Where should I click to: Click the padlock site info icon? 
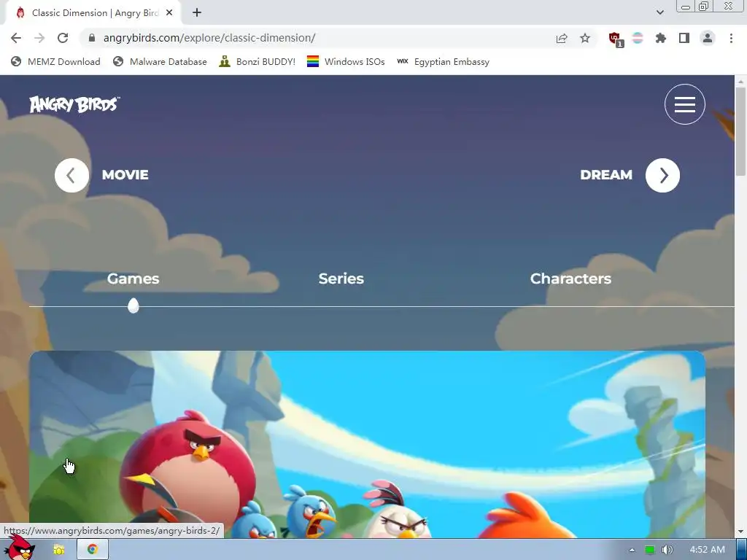click(x=92, y=38)
